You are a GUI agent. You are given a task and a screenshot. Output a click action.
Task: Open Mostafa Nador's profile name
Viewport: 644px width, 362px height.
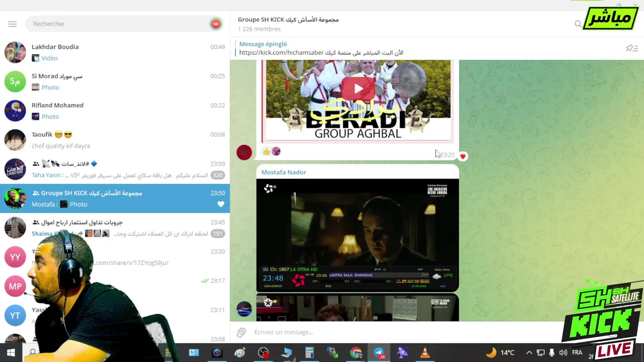(284, 172)
